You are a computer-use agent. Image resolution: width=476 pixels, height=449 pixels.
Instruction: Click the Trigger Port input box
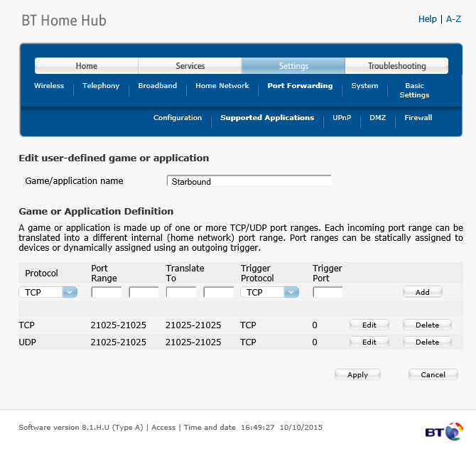coord(328,292)
